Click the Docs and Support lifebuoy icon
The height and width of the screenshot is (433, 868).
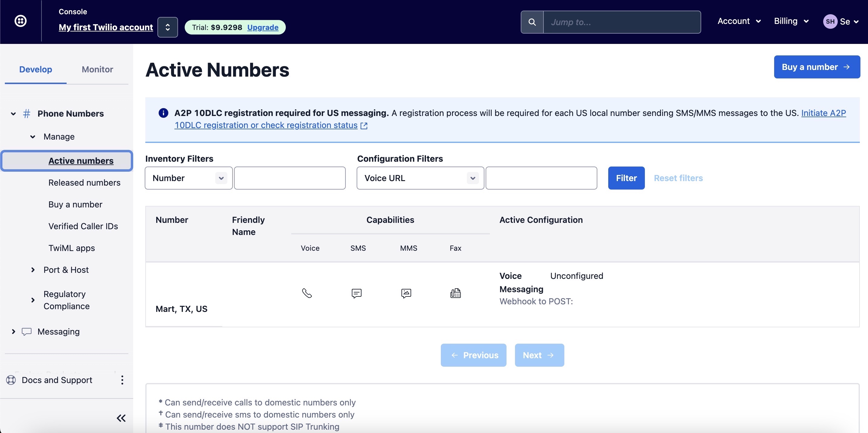point(11,380)
